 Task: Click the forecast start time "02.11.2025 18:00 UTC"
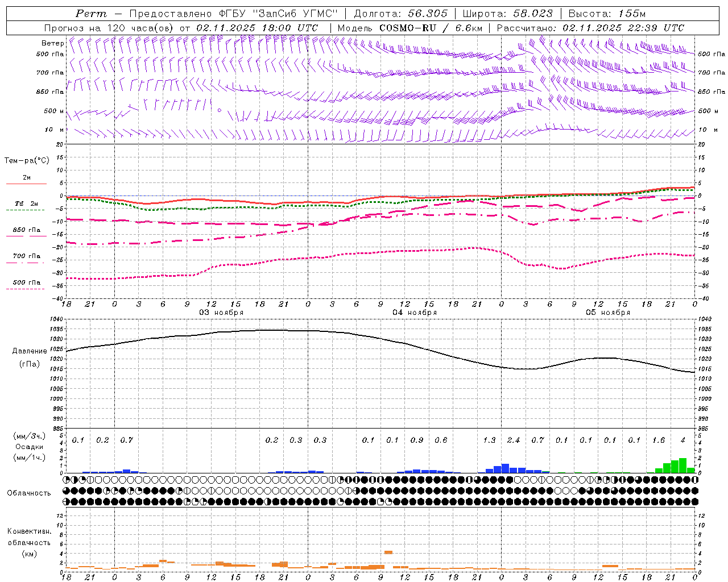[x=257, y=28]
